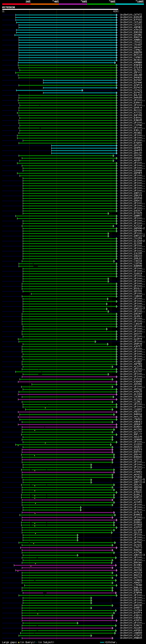Select UniRef100_B0WXE6 entry

click(131, 65)
